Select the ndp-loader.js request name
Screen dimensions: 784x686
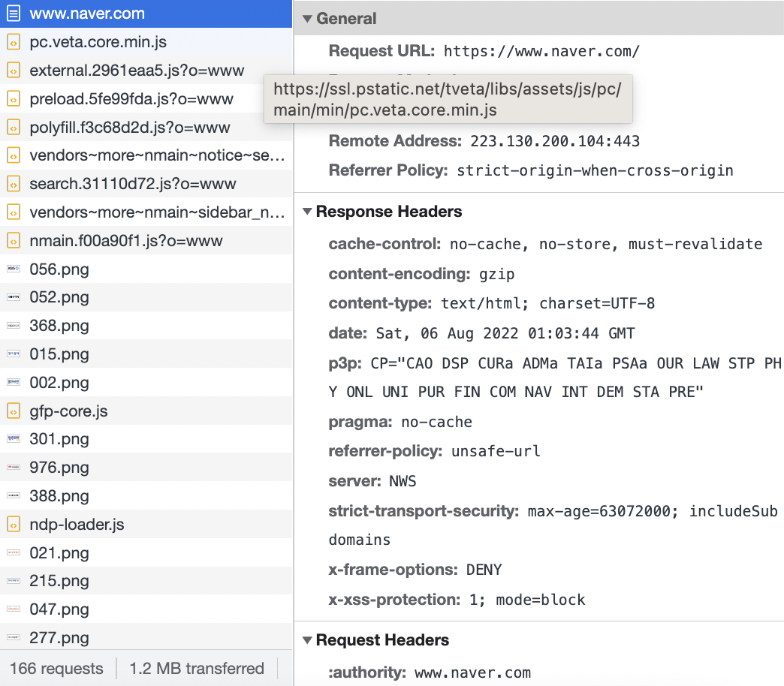77,525
